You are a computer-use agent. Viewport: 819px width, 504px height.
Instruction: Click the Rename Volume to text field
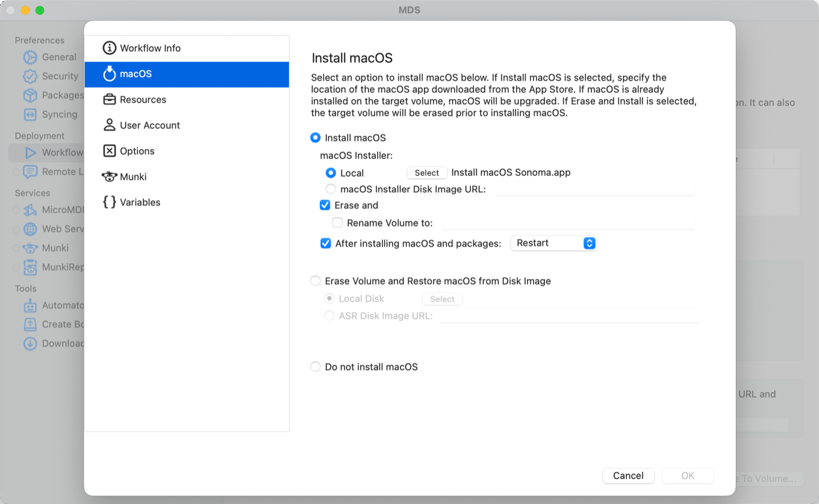568,223
